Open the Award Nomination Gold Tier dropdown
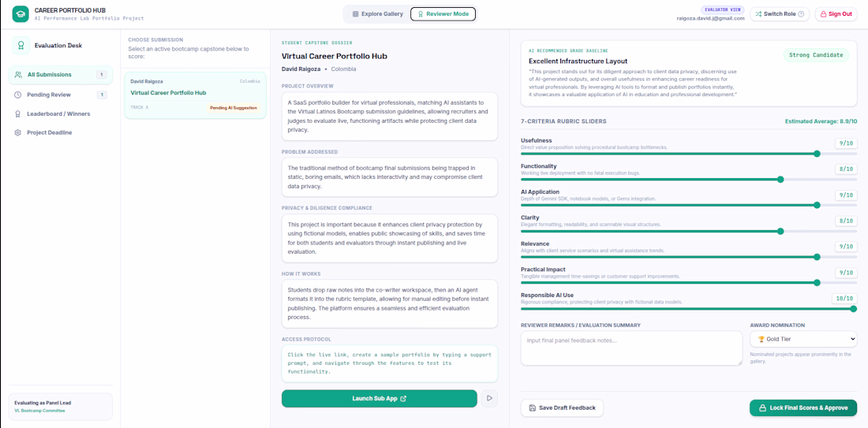868x428 pixels. [x=803, y=339]
